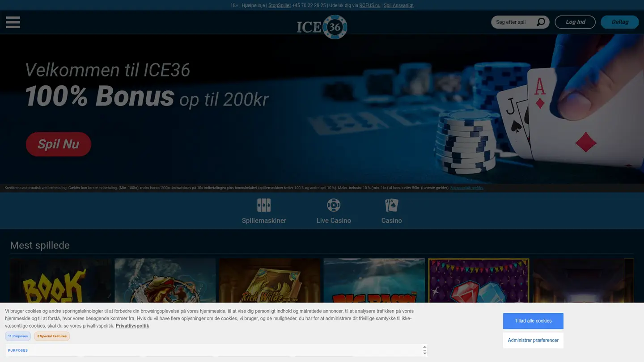
Task: Select the Casino category label
Action: tap(391, 220)
